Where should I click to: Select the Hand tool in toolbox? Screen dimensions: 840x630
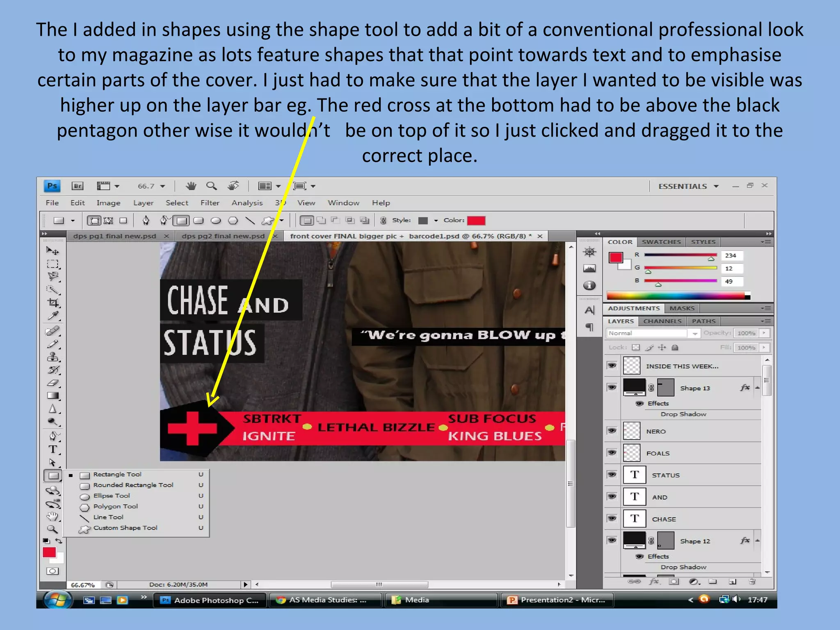pos(52,516)
